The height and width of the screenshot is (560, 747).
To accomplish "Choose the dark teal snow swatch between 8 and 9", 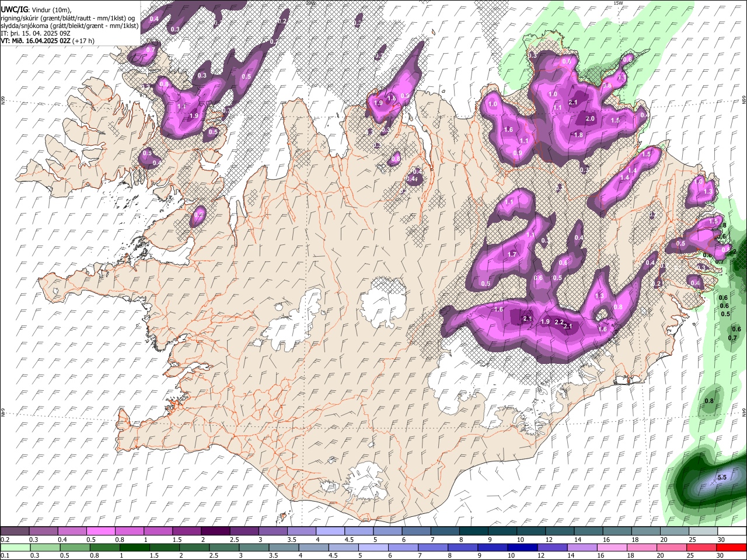I will [x=473, y=531].
